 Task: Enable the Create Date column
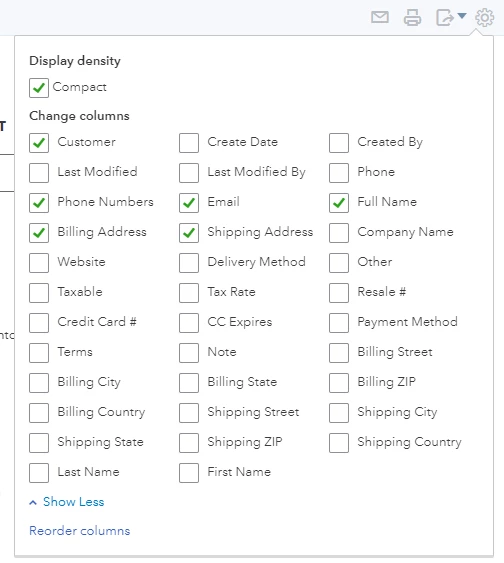click(189, 143)
